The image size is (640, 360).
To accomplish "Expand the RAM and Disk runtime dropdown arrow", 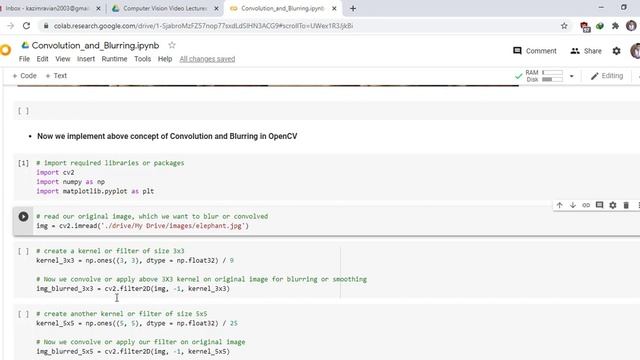I will 571,76.
